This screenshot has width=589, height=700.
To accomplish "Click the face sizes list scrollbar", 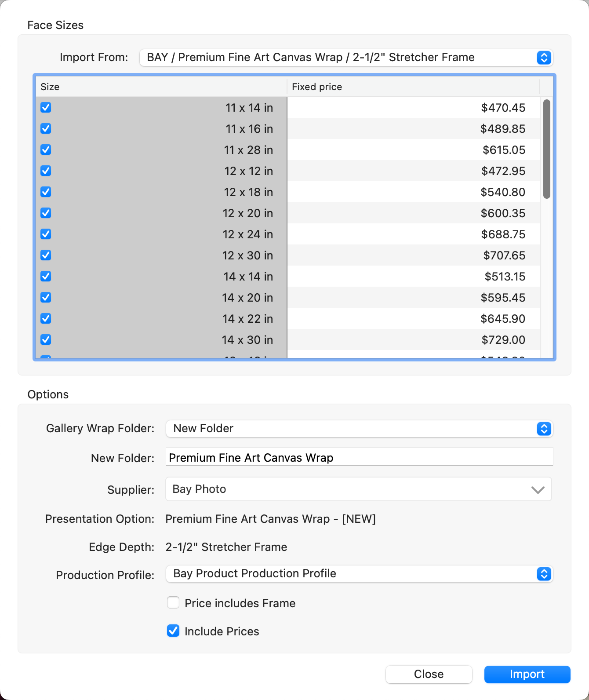I will [x=546, y=149].
